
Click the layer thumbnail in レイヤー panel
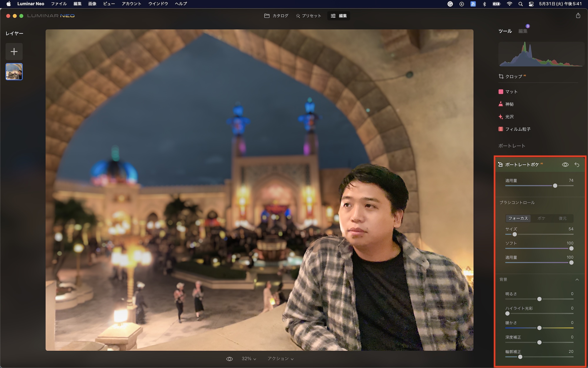(14, 72)
